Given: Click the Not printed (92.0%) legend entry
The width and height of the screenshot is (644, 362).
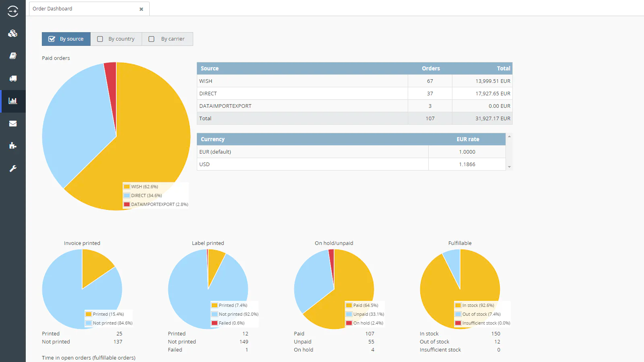Looking at the screenshot, I should 235,314.
